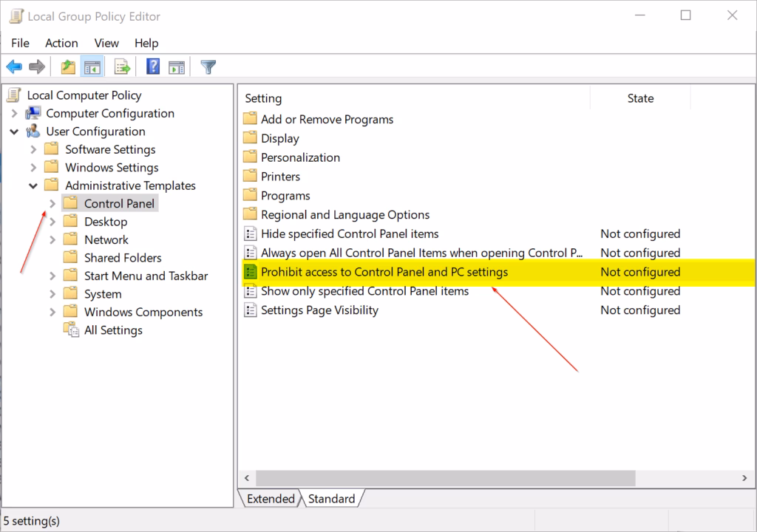
Task: Open the Action menu
Action: click(x=61, y=43)
